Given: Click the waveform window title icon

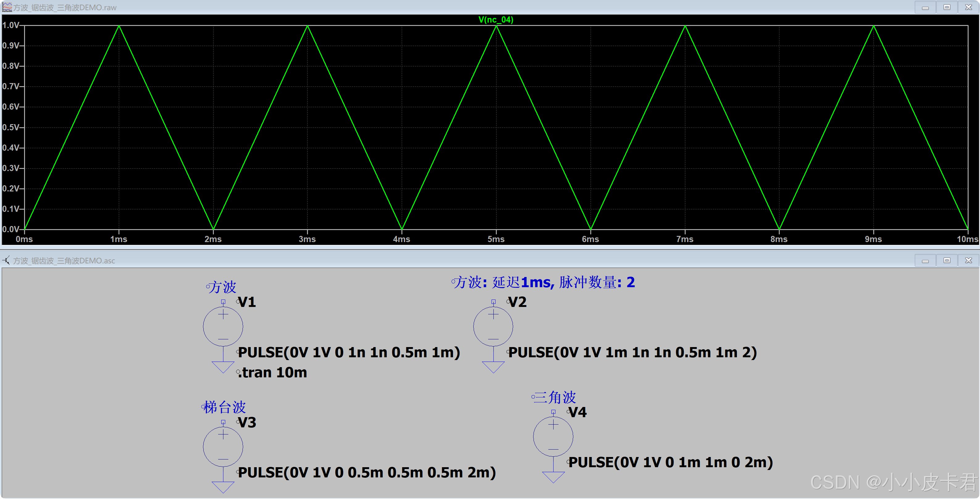Looking at the screenshot, I should coord(7,7).
